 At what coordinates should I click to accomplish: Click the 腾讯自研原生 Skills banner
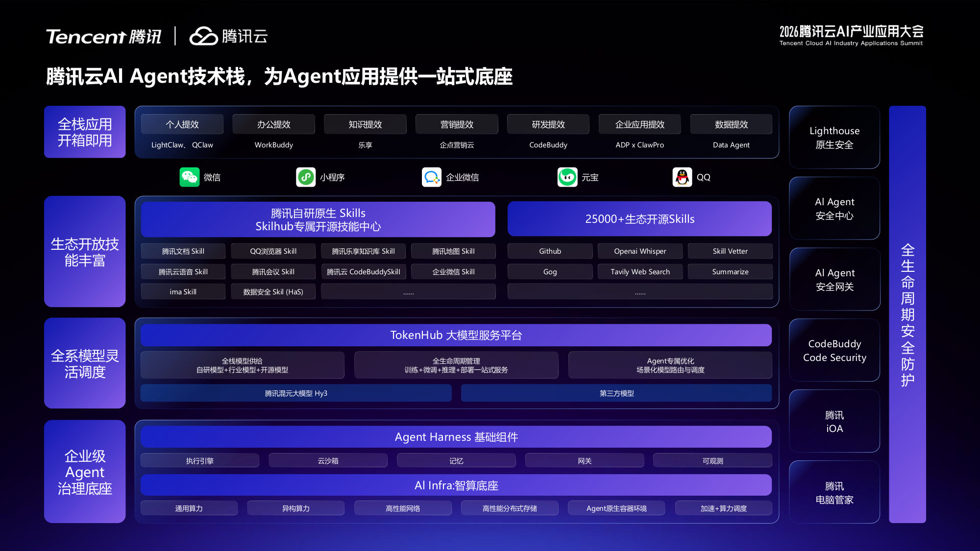[318, 219]
